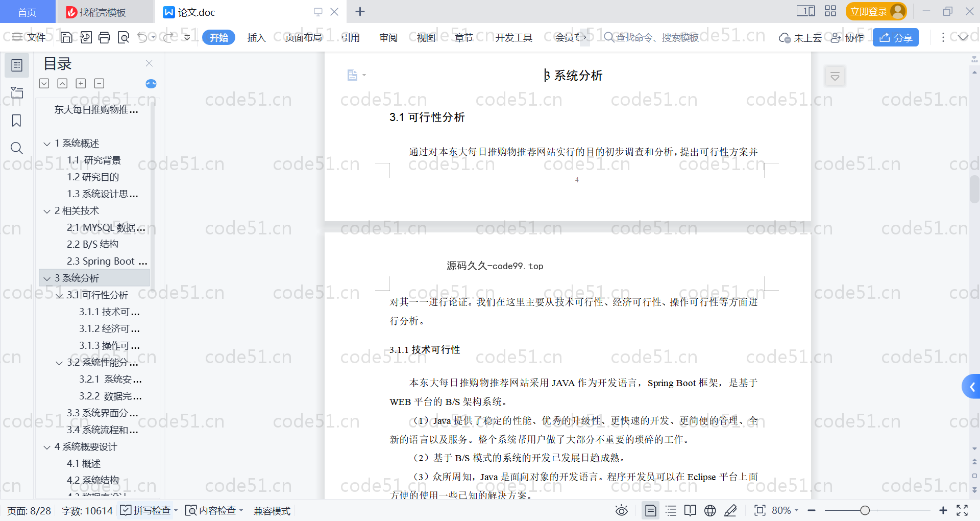Collapse the 3.1 可行性分析 outline node
The image size is (980, 521).
tap(59, 295)
